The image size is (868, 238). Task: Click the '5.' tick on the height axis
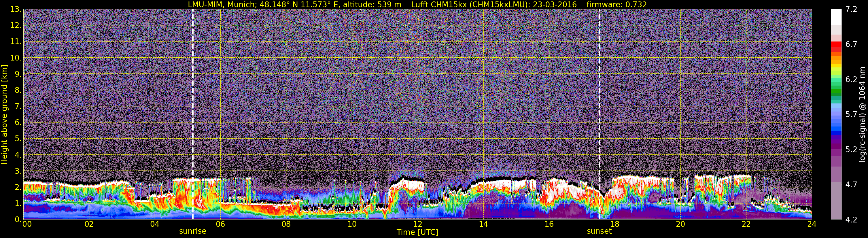click(18, 139)
